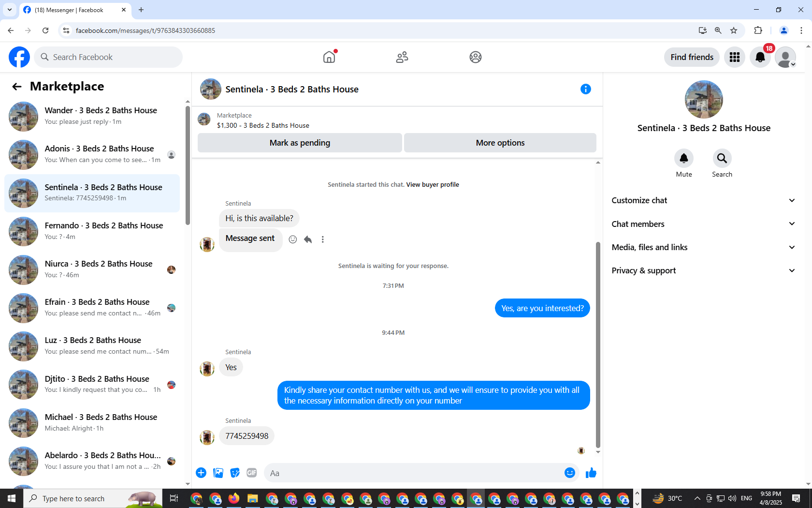Open the Facebook menu grid icon
812x508 pixels.
coord(735,57)
